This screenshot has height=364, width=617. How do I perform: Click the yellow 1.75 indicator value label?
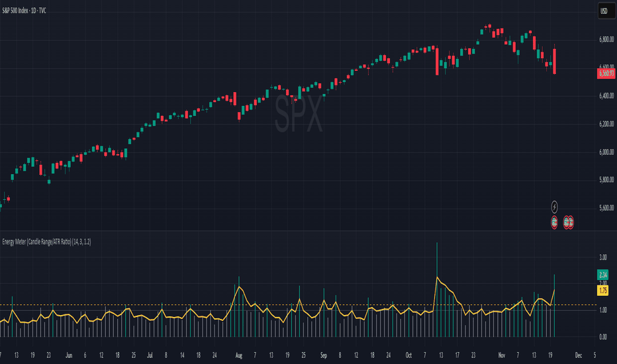coord(602,291)
